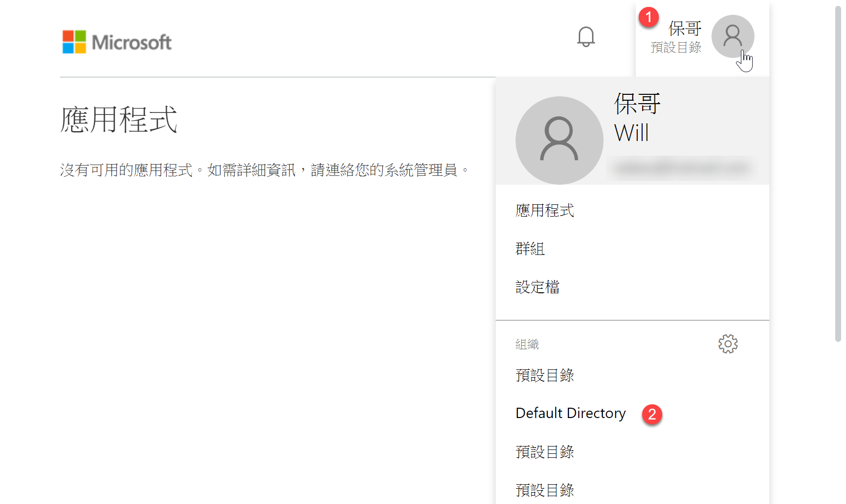The height and width of the screenshot is (504, 846).
Task: Click the blurred email address in panel
Action: point(682,168)
